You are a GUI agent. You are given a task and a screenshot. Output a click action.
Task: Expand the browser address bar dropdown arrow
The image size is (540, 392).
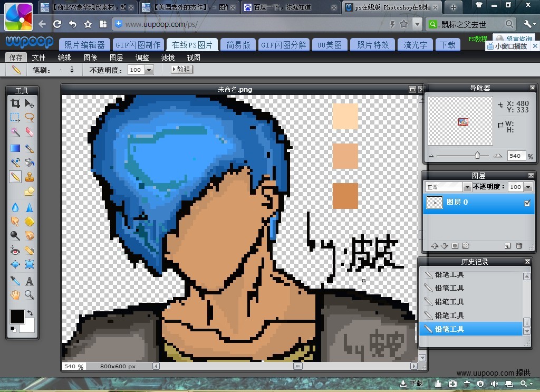click(418, 24)
